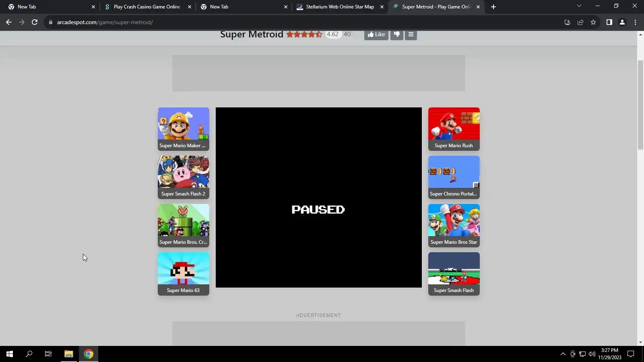Image resolution: width=644 pixels, height=362 pixels.
Task: Go back to previous page
Action: point(9,22)
